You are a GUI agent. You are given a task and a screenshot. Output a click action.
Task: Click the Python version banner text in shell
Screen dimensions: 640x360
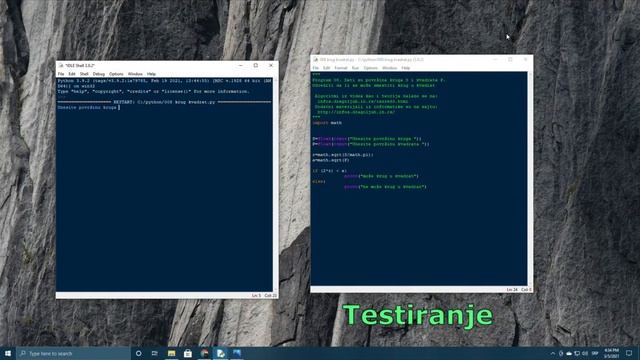tap(164, 83)
